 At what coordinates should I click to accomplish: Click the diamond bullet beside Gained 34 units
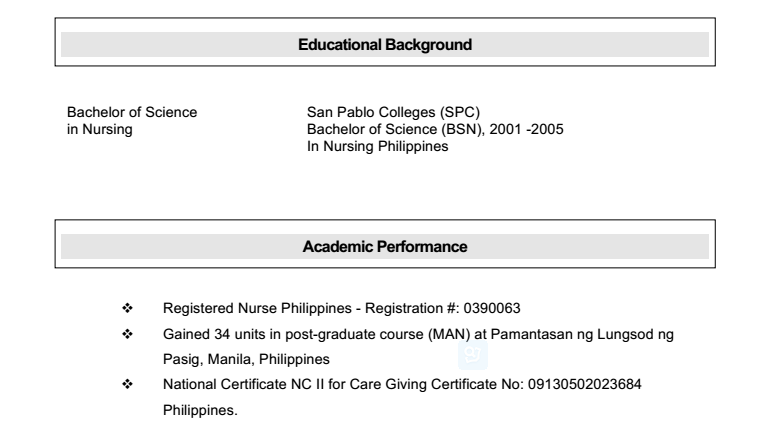[x=125, y=333]
